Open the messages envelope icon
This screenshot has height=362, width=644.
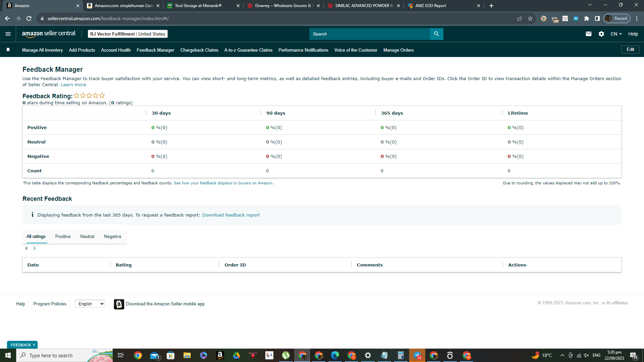588,34
